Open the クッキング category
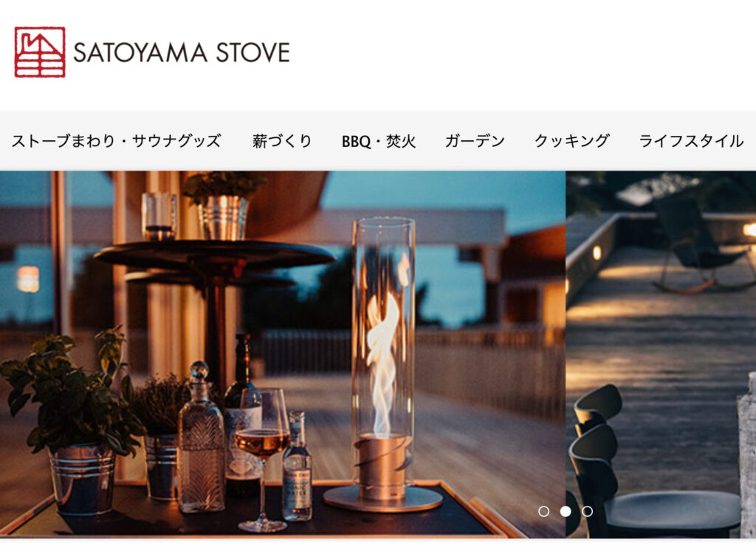The image size is (756, 556). tap(572, 141)
